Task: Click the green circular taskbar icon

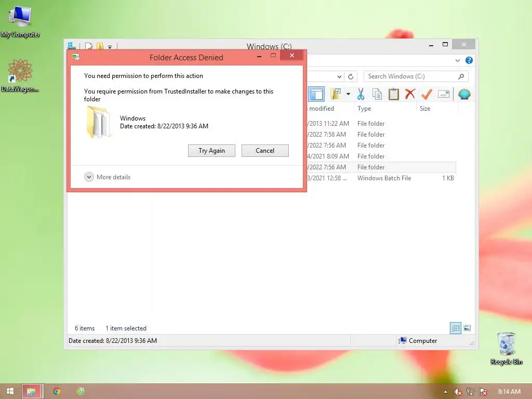Action: 81,391
